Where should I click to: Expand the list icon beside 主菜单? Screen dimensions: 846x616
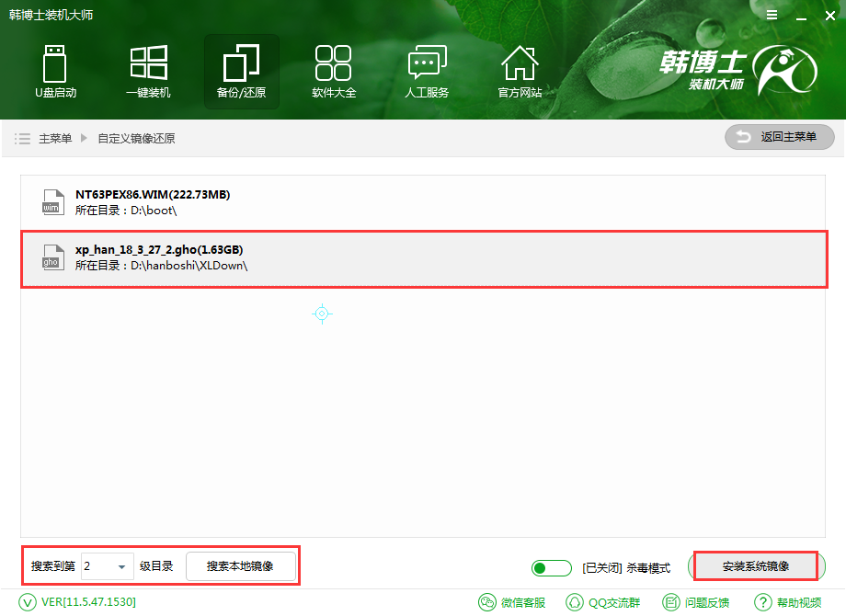(23, 137)
